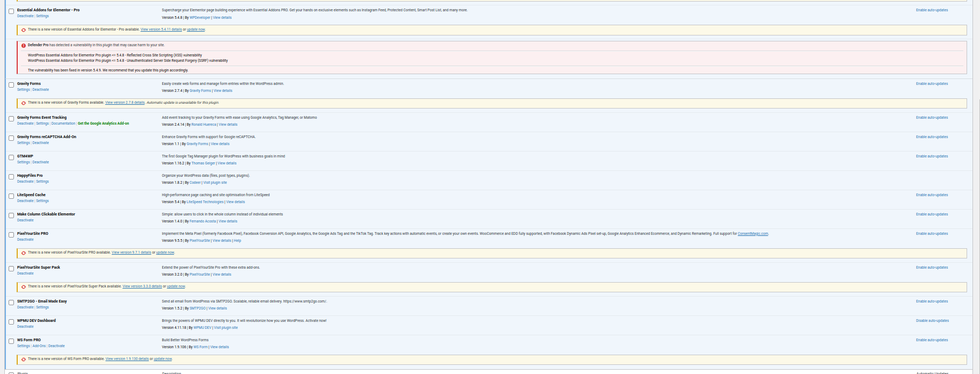Viewport: 980px width, 374px height.
Task: Enable auto-updates for SMTP2GO
Action: pos(932,301)
